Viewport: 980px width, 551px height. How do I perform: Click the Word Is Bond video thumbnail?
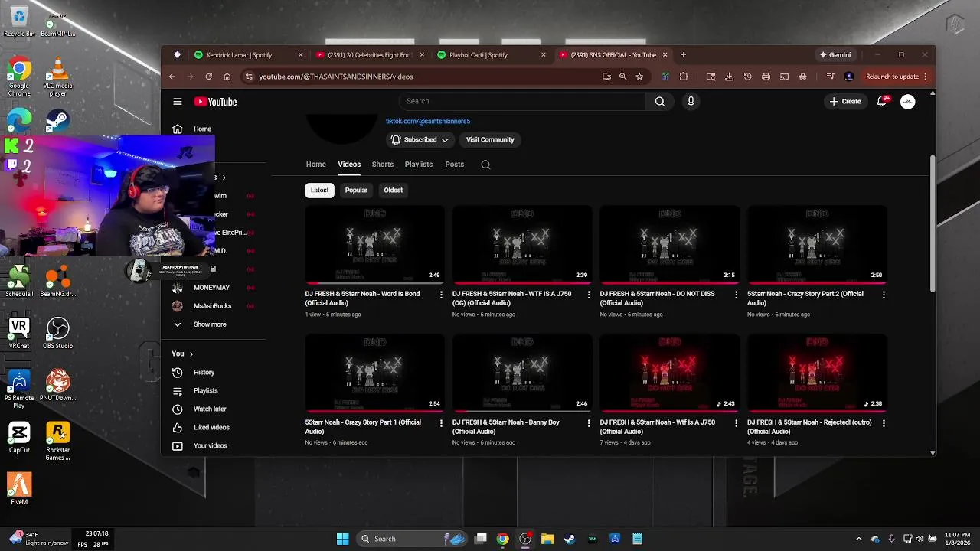click(374, 244)
